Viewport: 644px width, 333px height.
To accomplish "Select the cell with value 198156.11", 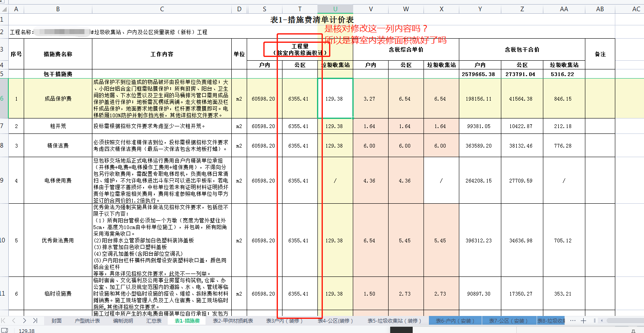I will click(x=480, y=99).
